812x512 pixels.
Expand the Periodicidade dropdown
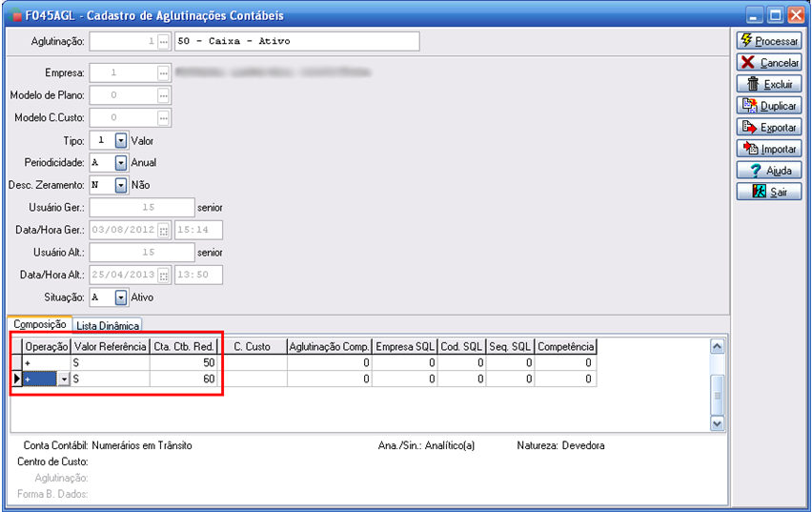click(121, 163)
